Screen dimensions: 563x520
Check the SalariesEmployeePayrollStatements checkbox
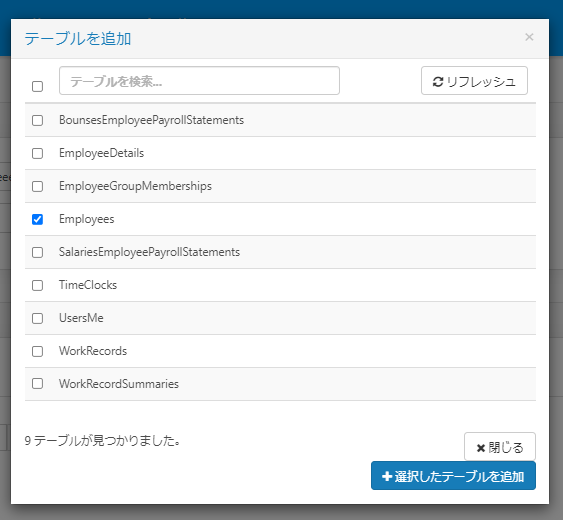click(37, 252)
